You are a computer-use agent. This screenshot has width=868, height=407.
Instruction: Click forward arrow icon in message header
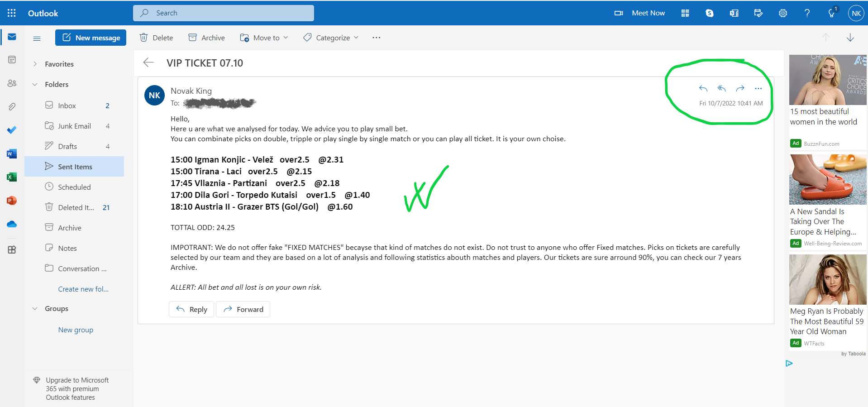740,88
